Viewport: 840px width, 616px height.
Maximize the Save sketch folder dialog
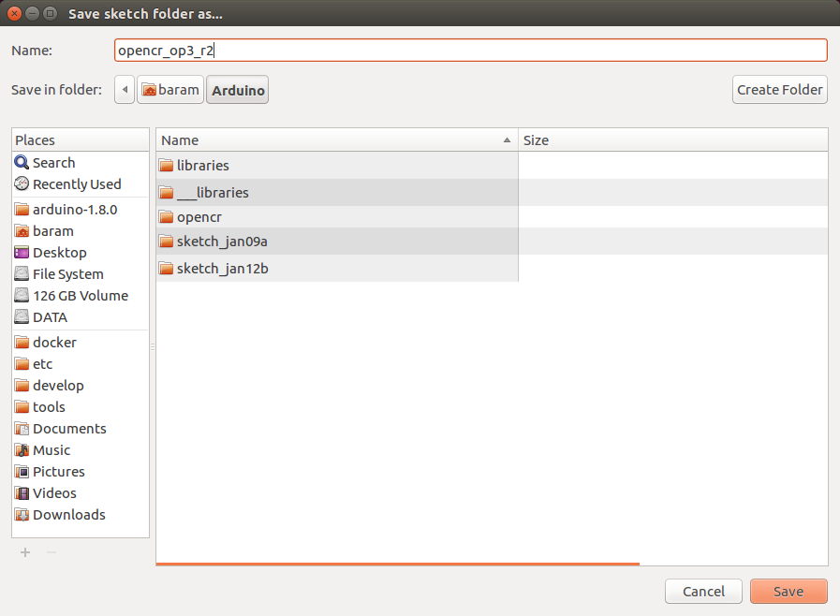(x=50, y=13)
